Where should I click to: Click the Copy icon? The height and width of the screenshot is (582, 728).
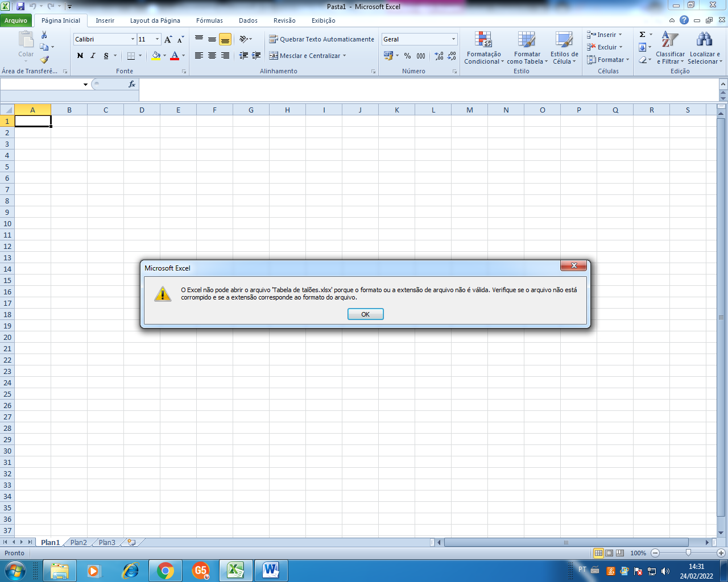point(44,47)
